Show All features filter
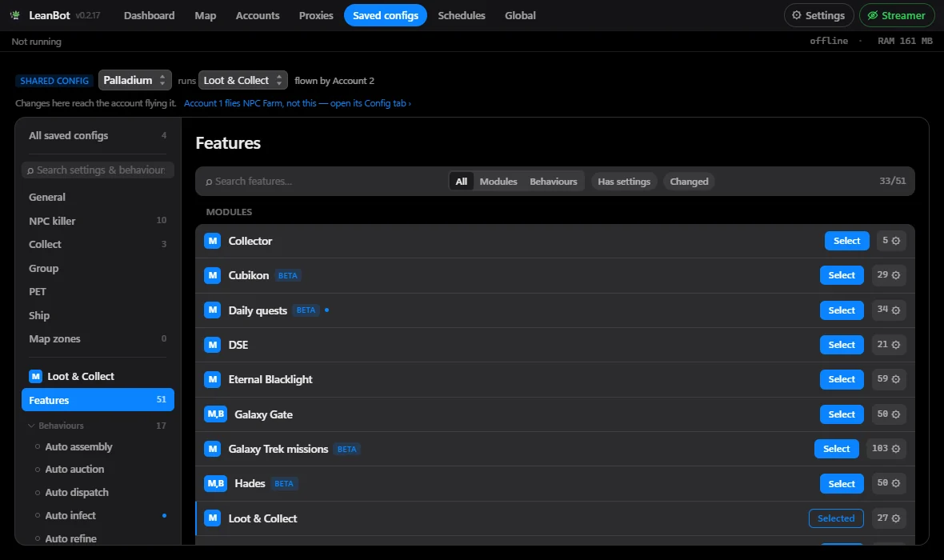The width and height of the screenshot is (944, 560). (x=461, y=182)
